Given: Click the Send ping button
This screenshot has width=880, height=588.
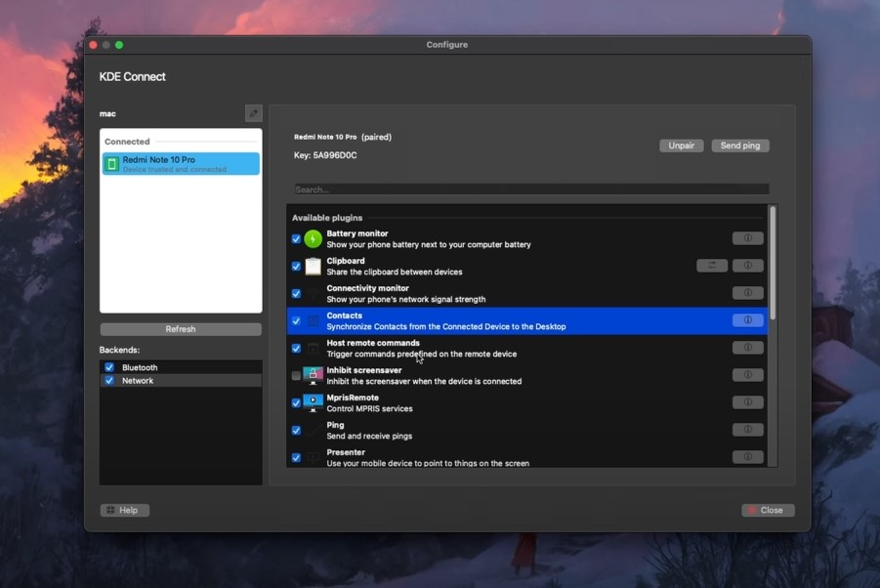Looking at the screenshot, I should [740, 146].
